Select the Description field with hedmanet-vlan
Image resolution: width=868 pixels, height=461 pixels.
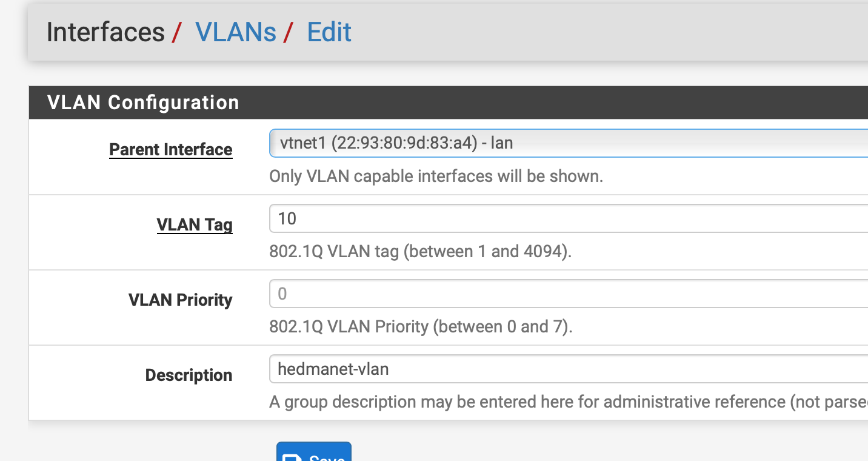tap(569, 369)
